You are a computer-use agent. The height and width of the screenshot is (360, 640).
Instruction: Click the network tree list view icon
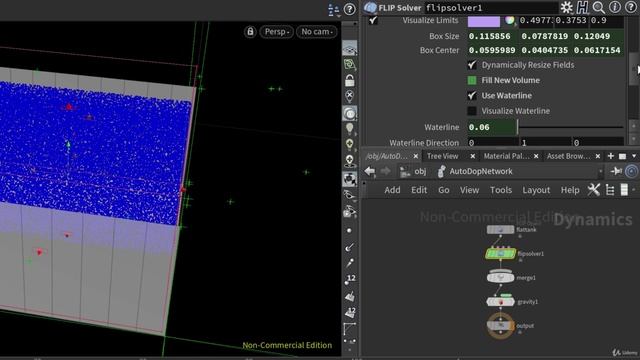610,190
